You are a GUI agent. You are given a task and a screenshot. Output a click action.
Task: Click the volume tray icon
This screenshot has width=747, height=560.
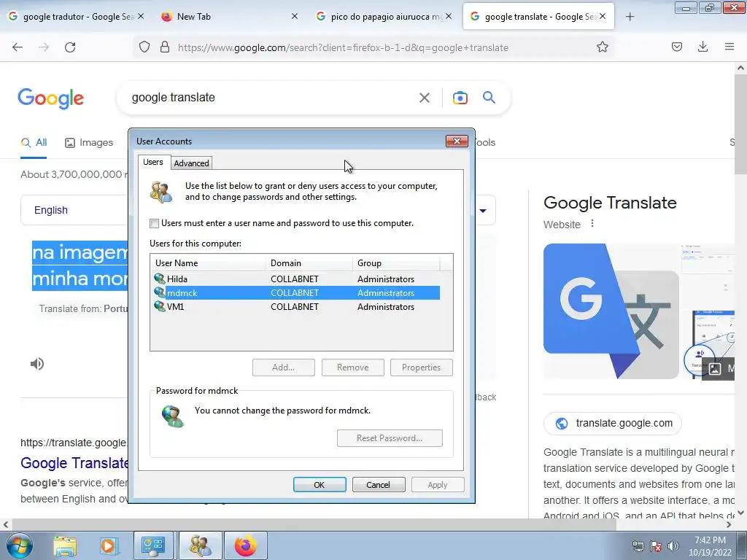click(673, 546)
